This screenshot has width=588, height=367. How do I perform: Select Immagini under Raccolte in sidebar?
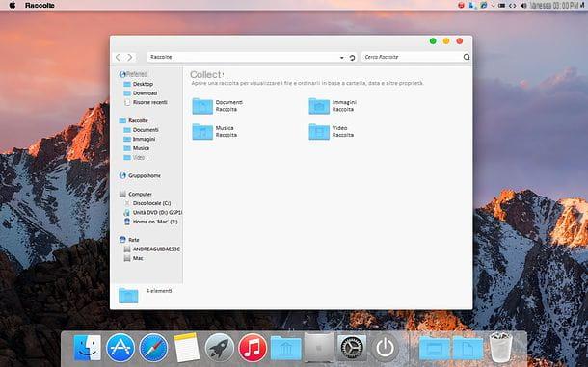pos(140,139)
